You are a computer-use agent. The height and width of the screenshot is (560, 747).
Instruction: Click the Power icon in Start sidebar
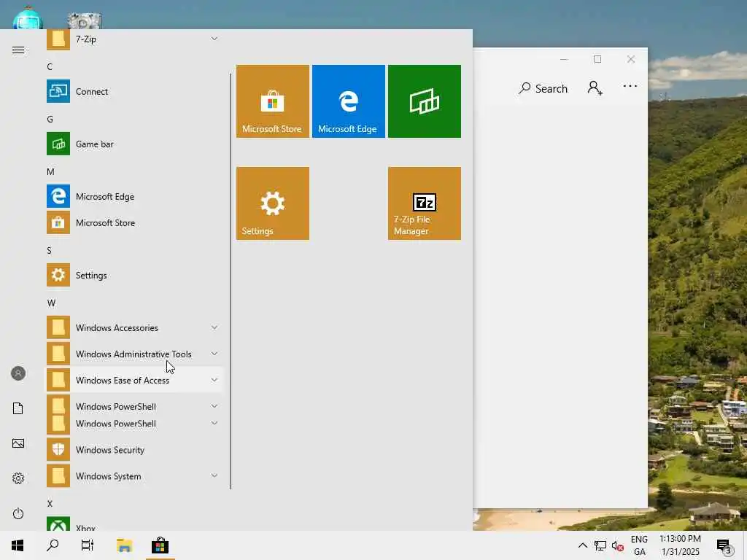coord(18,513)
